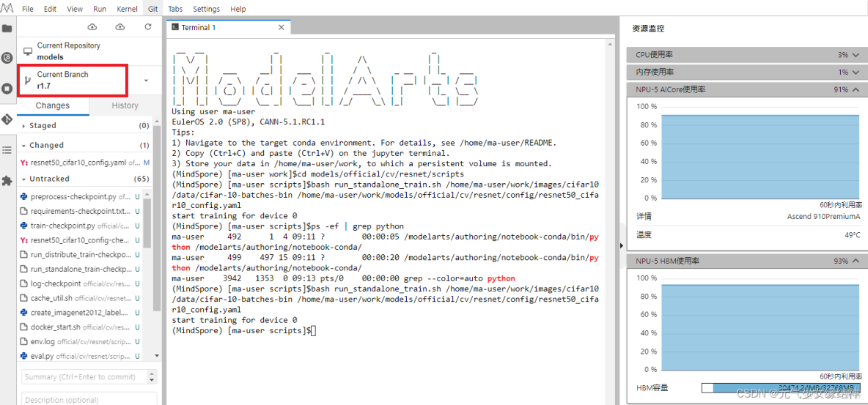Select untracked run_standalone_train-checkpoint file
868x405 pixels.
pos(80,269)
